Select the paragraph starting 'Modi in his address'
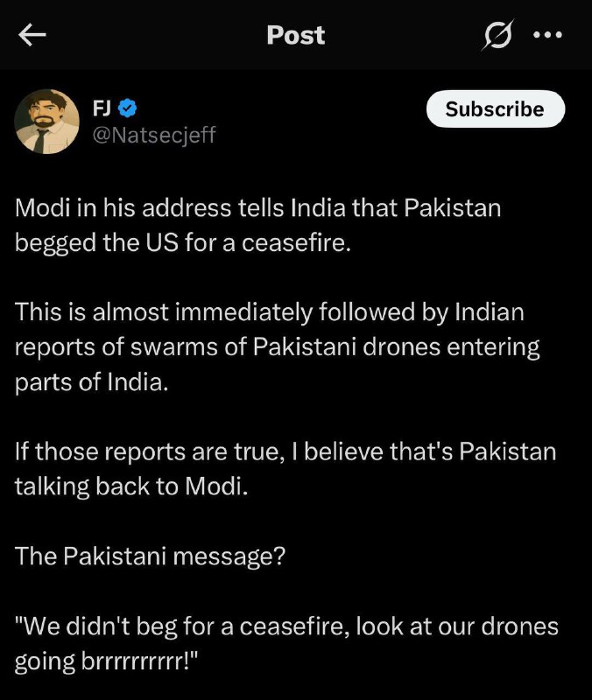The image size is (592, 700). pos(257,226)
